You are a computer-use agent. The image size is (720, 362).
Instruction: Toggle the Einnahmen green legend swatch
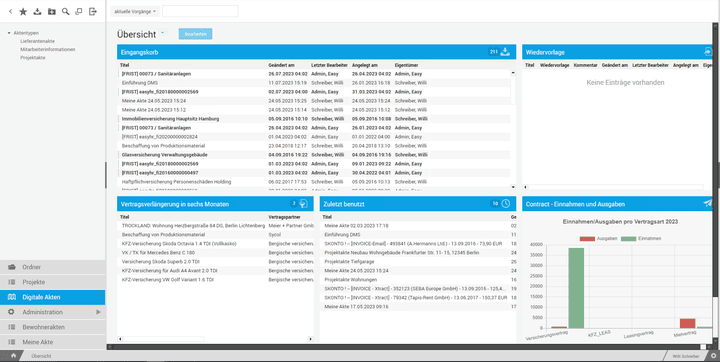628,239
